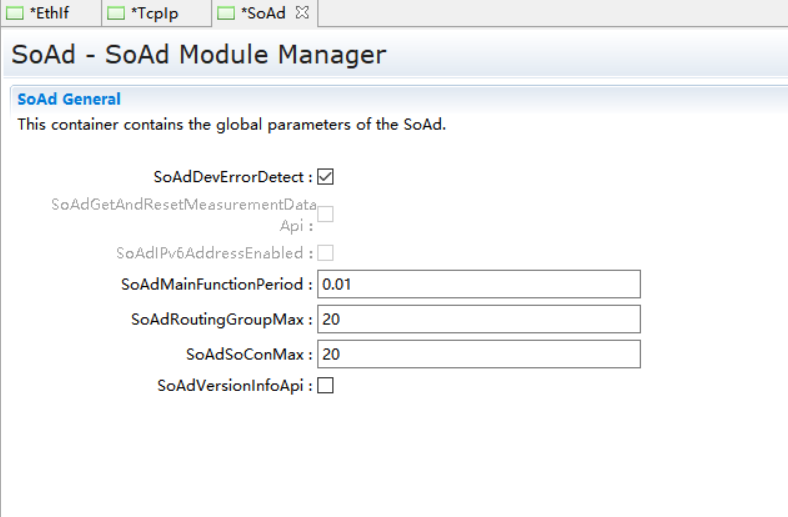
Task: Click the green icon on SoAd tab
Action: (226, 13)
